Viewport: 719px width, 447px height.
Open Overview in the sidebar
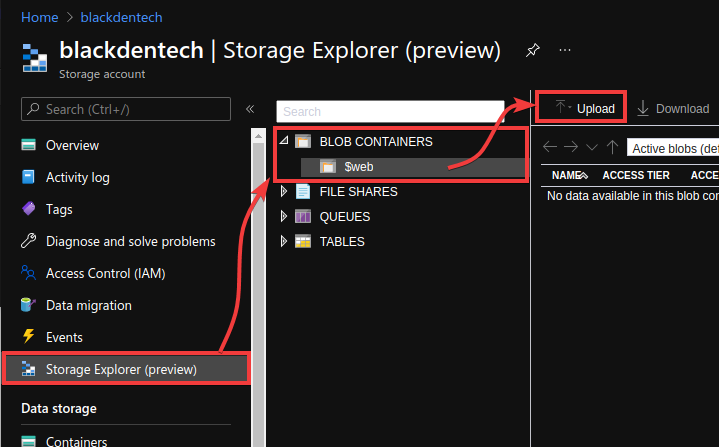(72, 145)
